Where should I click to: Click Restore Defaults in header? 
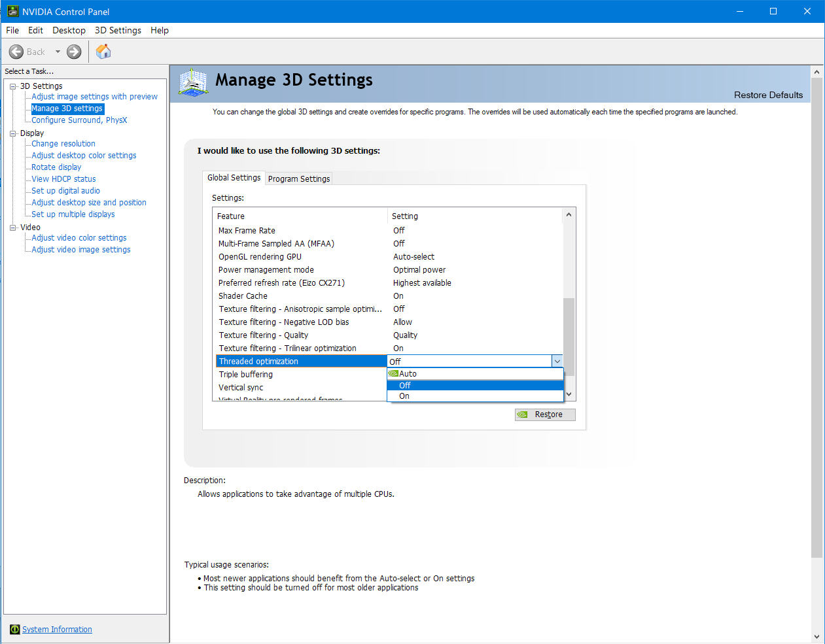pyautogui.click(x=768, y=95)
